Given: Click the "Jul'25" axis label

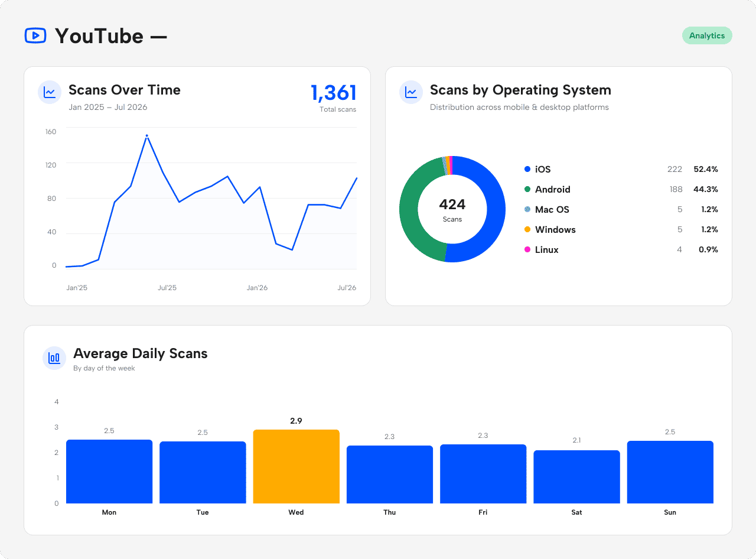Looking at the screenshot, I should 167,288.
